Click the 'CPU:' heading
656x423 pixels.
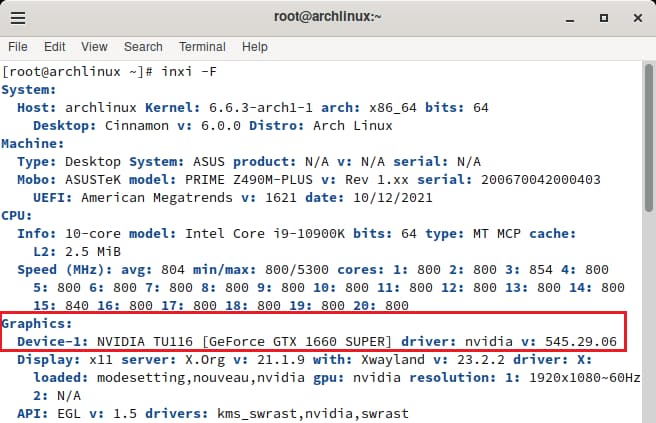click(x=17, y=215)
